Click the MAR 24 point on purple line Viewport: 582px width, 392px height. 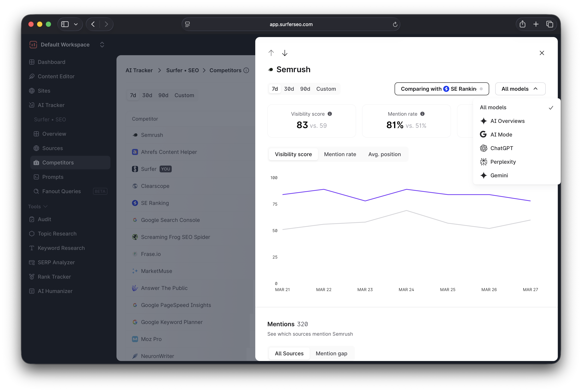(x=406, y=190)
